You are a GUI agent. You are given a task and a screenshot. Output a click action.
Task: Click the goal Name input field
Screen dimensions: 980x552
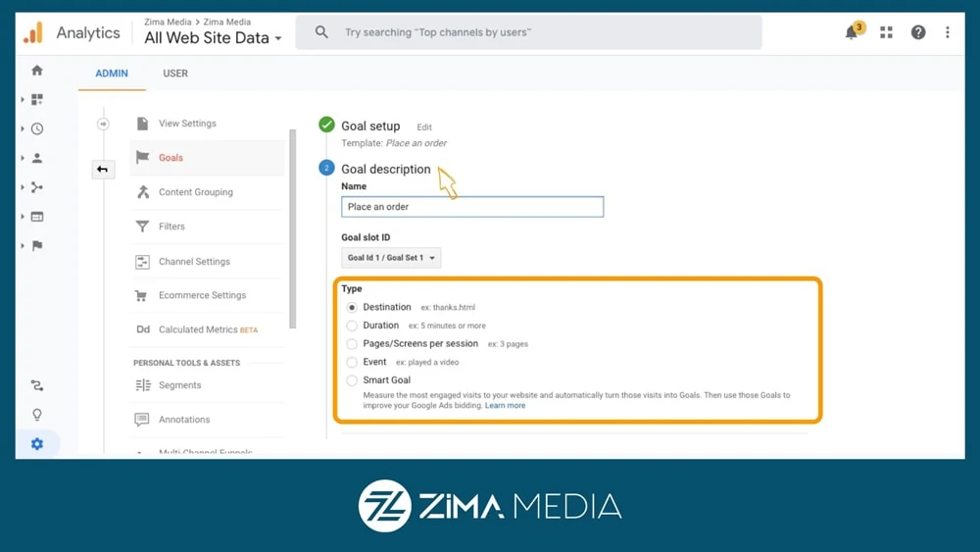472,207
